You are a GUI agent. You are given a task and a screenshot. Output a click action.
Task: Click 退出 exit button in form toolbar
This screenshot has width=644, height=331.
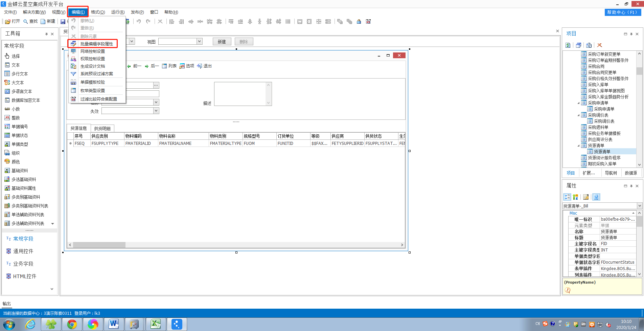click(x=204, y=66)
